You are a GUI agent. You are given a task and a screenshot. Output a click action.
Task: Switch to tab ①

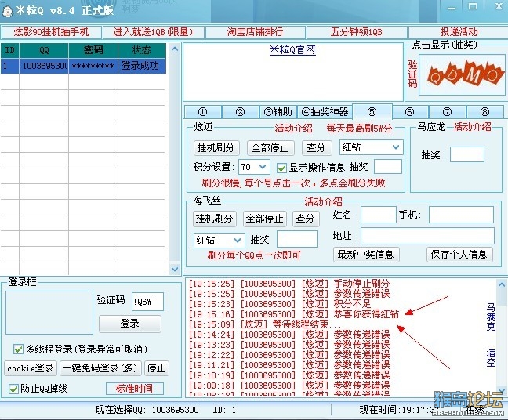click(203, 112)
